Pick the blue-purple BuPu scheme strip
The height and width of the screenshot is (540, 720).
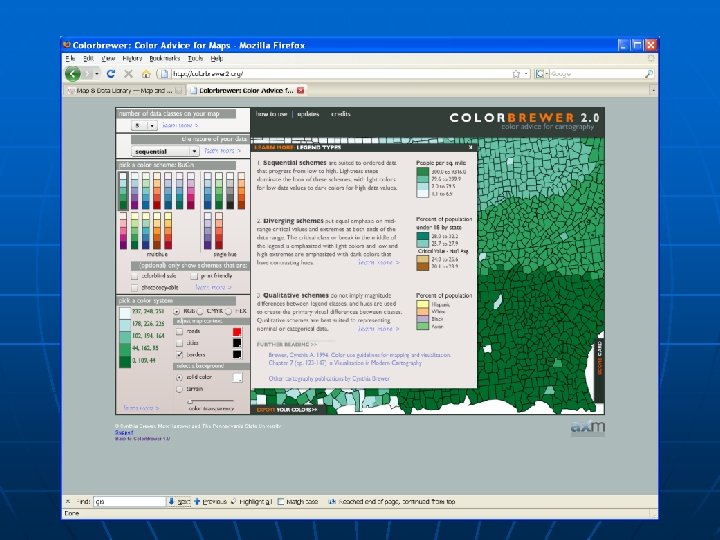pyautogui.click(x=135, y=191)
